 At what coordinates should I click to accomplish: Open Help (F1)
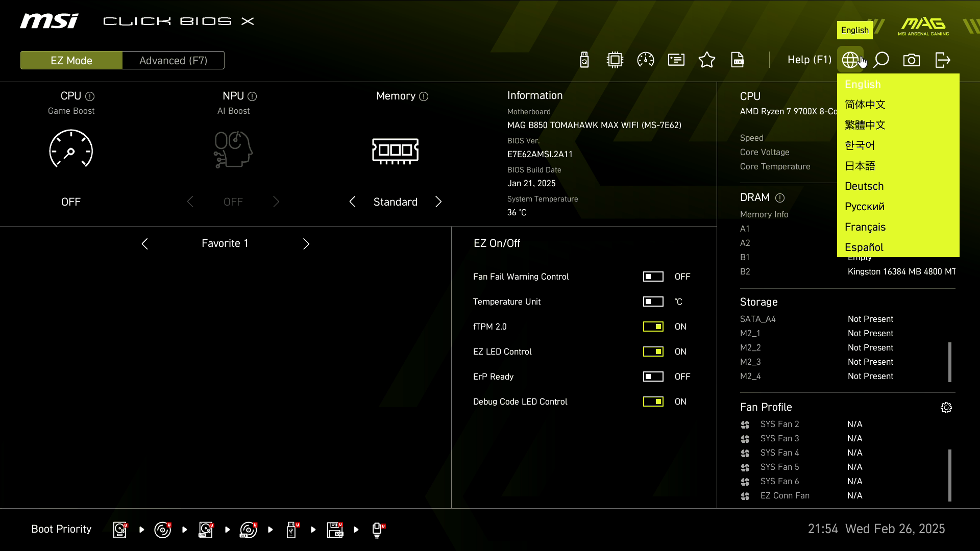(x=809, y=60)
